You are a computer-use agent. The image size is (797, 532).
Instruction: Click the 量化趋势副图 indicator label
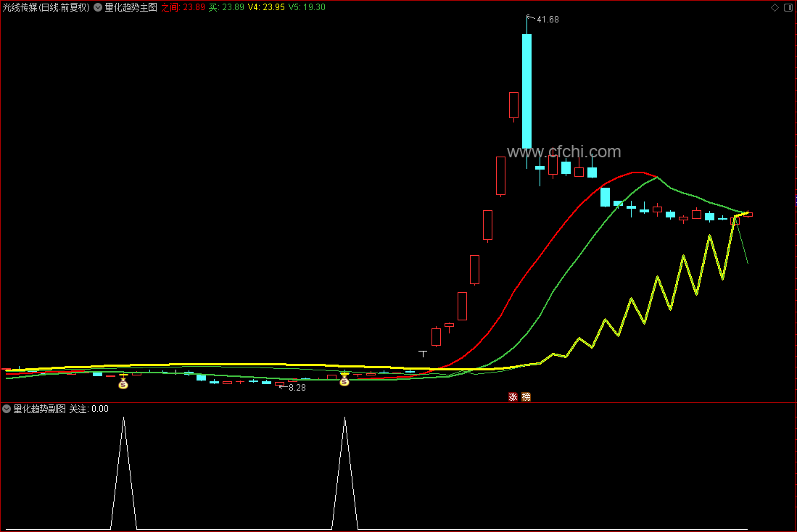tap(40, 409)
